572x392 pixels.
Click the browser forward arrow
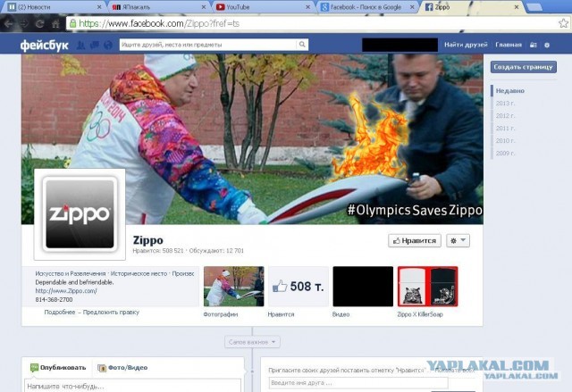point(24,24)
